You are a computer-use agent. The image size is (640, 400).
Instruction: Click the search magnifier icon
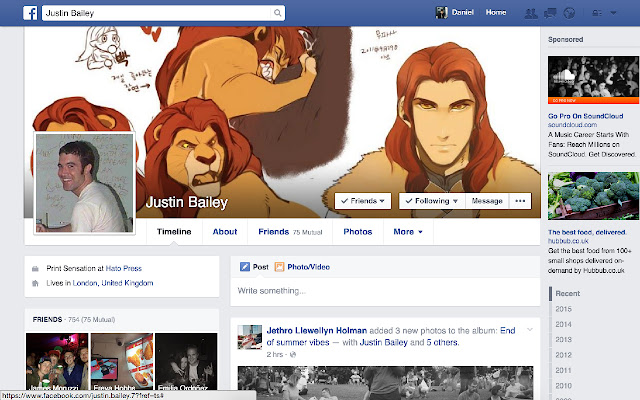click(x=278, y=13)
